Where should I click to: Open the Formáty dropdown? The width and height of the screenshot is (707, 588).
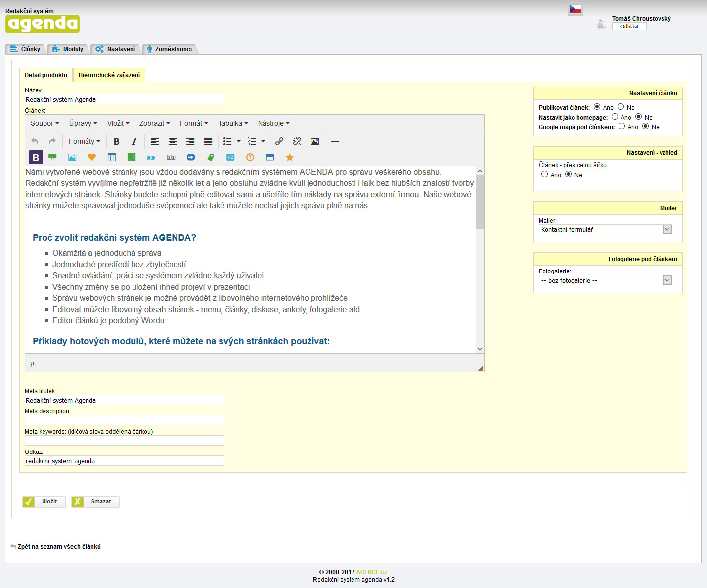click(84, 141)
